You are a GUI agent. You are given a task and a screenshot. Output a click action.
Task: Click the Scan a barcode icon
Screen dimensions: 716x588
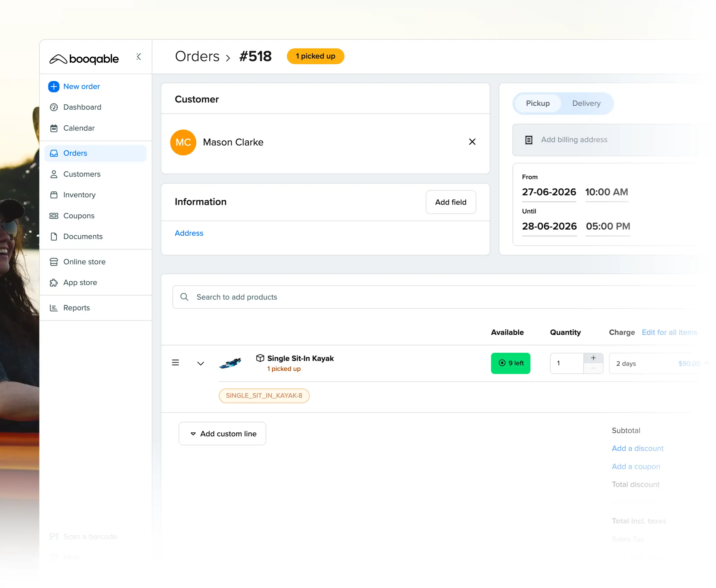point(53,537)
